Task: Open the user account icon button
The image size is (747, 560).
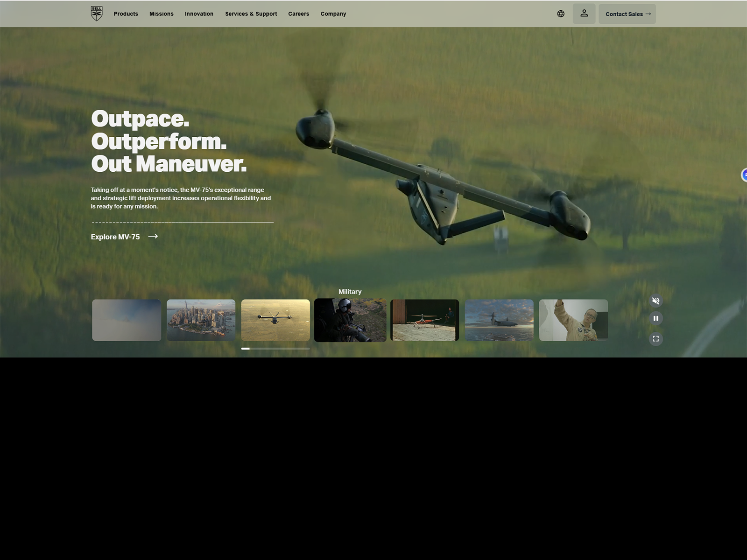Action: pos(584,14)
